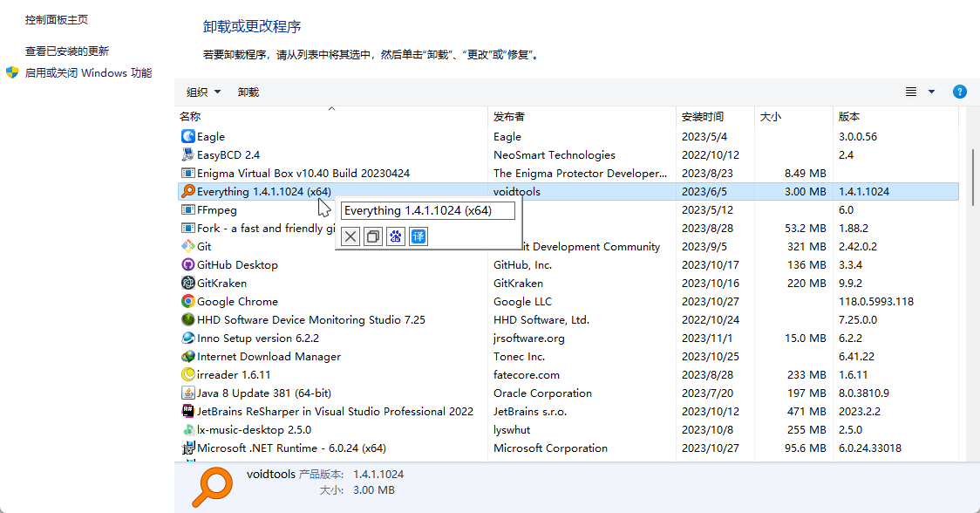
Task: Click the change view list icon
Action: click(x=911, y=92)
